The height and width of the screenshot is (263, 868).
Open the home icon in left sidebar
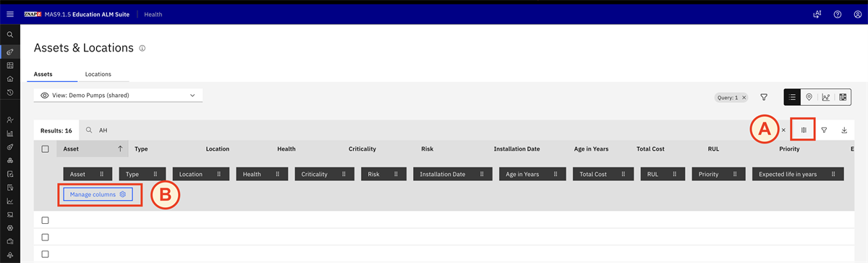click(10, 78)
